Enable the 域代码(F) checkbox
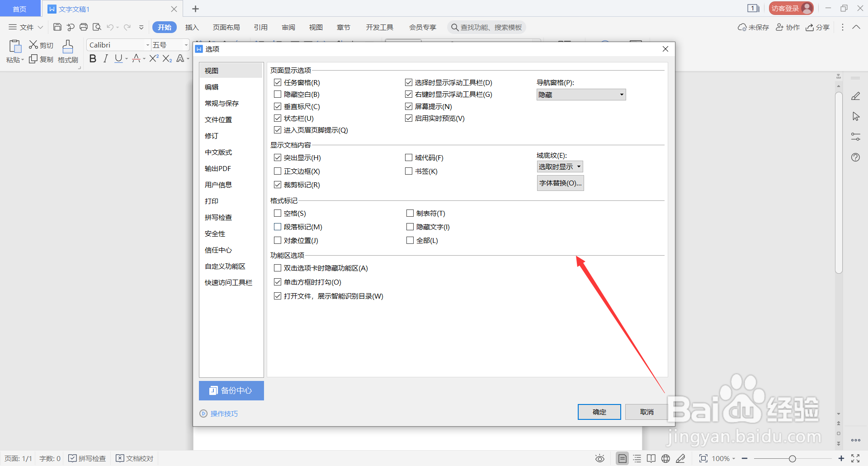Screen dimensions: 868x466 (409, 157)
